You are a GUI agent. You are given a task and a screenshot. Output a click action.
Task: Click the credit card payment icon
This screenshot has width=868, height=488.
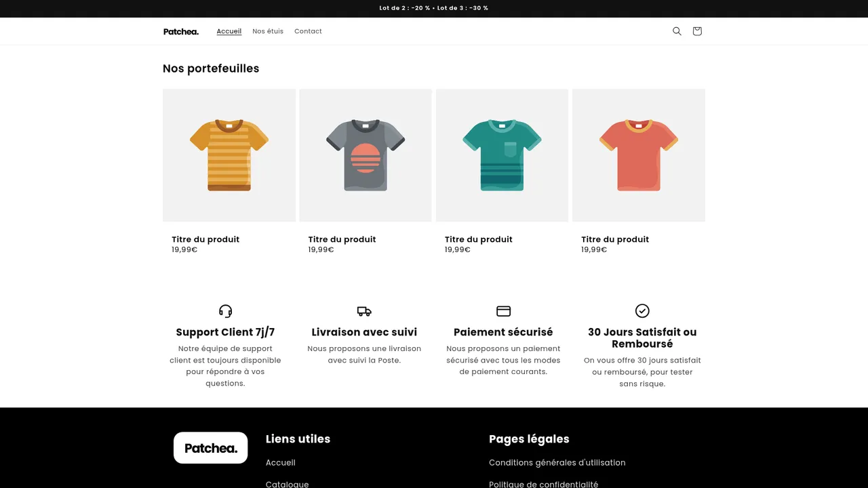point(503,311)
